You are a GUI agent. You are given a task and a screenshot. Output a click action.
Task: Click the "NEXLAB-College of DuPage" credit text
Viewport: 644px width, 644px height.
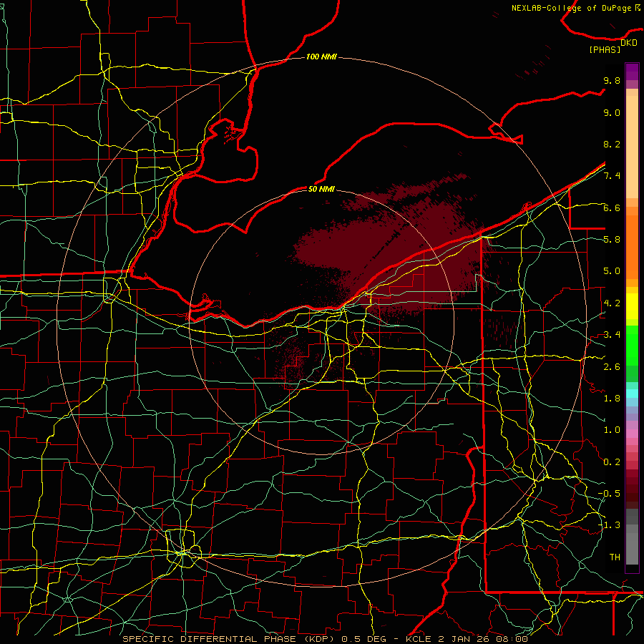(572, 8)
